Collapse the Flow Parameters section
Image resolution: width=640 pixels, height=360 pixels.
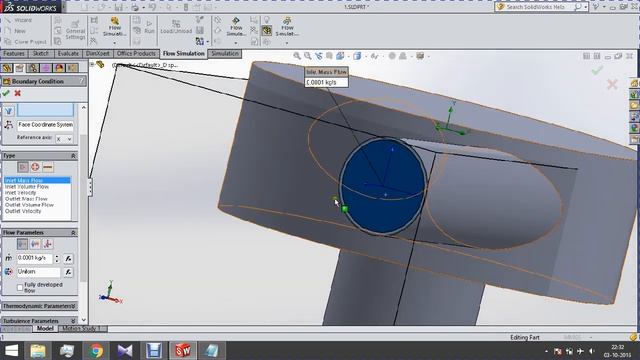tap(73, 233)
